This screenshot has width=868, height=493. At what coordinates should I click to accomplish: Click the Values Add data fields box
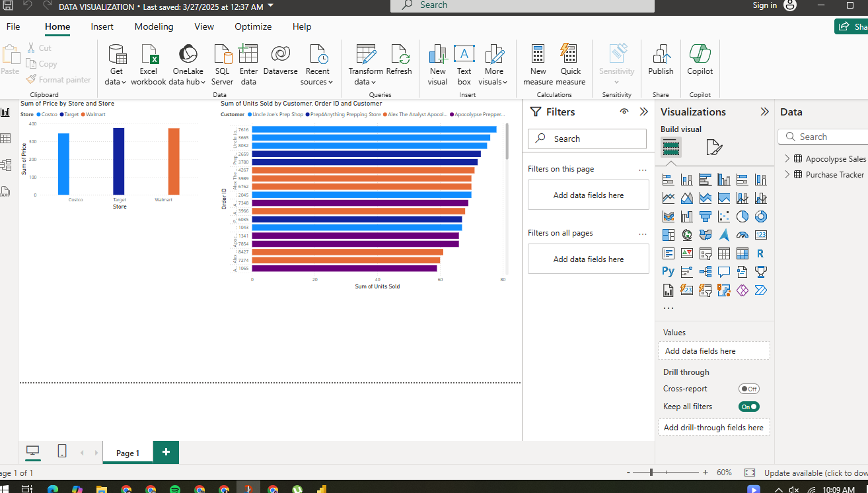tap(714, 350)
